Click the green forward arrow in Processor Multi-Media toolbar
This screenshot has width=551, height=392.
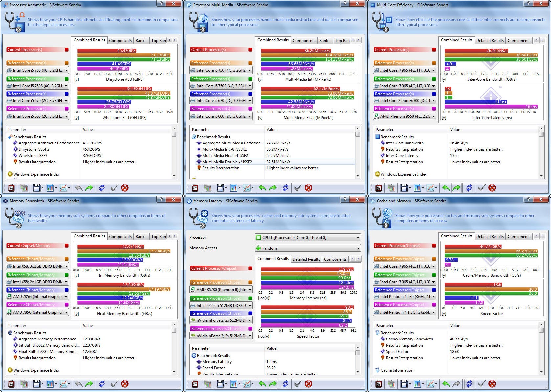coord(273,188)
